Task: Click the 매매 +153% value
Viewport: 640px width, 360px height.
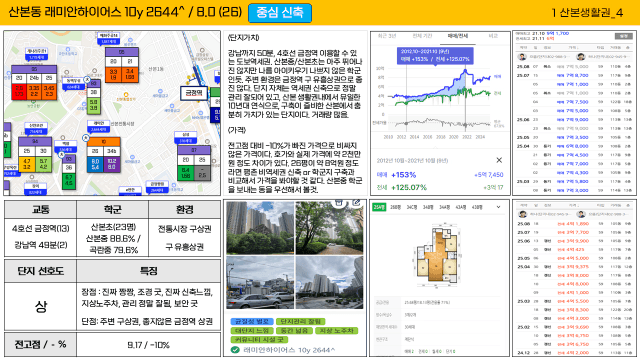Action: coord(403,175)
